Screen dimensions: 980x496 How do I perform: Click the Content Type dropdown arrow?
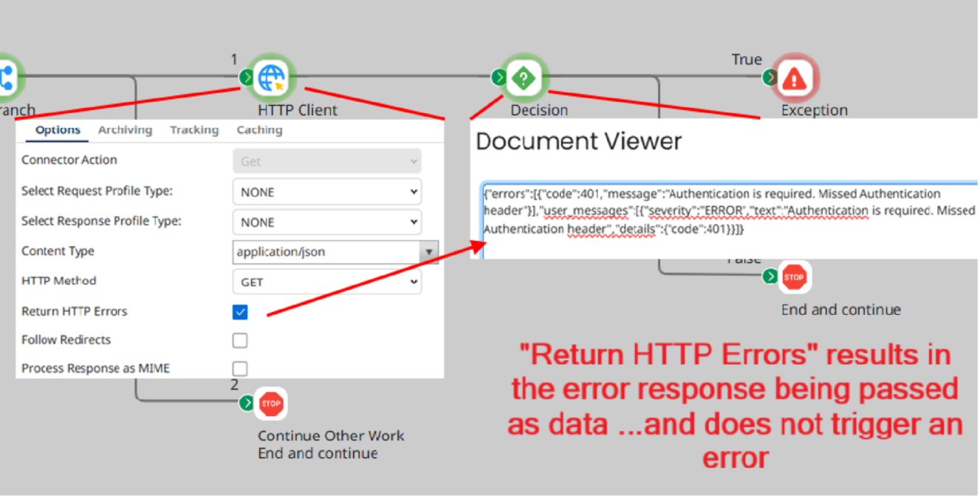coord(429,252)
